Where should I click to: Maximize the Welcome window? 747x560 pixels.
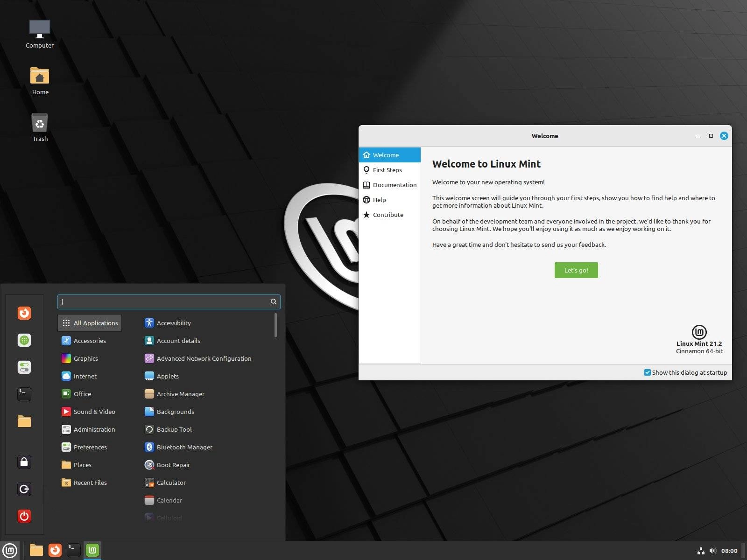pyautogui.click(x=711, y=136)
